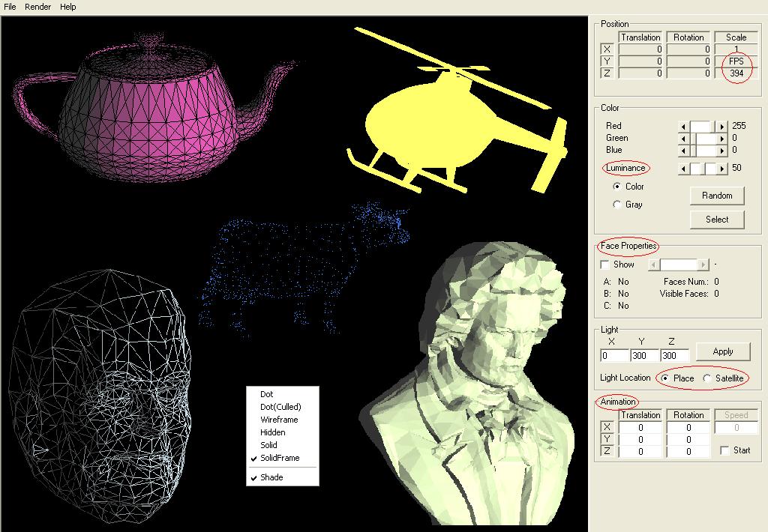Enable the Show face properties checkbox
Viewport: 768px width, 532px height.
tap(605, 265)
